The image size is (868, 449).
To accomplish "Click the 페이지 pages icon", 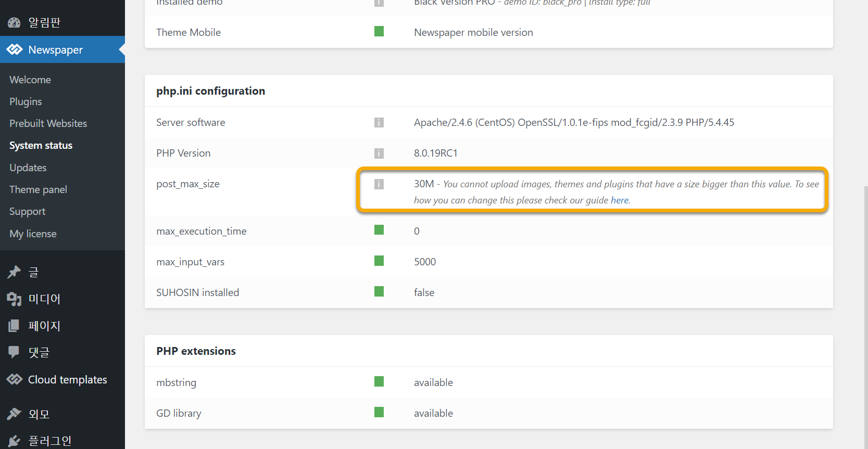I will point(14,326).
